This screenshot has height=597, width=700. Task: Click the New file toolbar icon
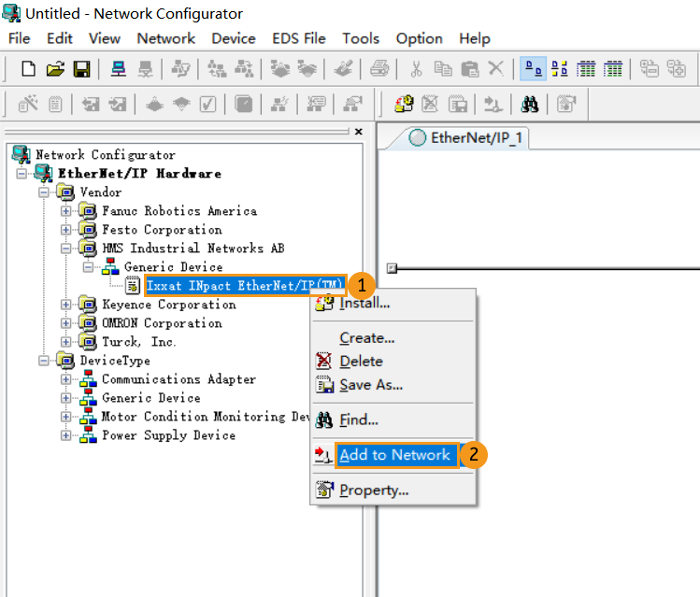29,69
